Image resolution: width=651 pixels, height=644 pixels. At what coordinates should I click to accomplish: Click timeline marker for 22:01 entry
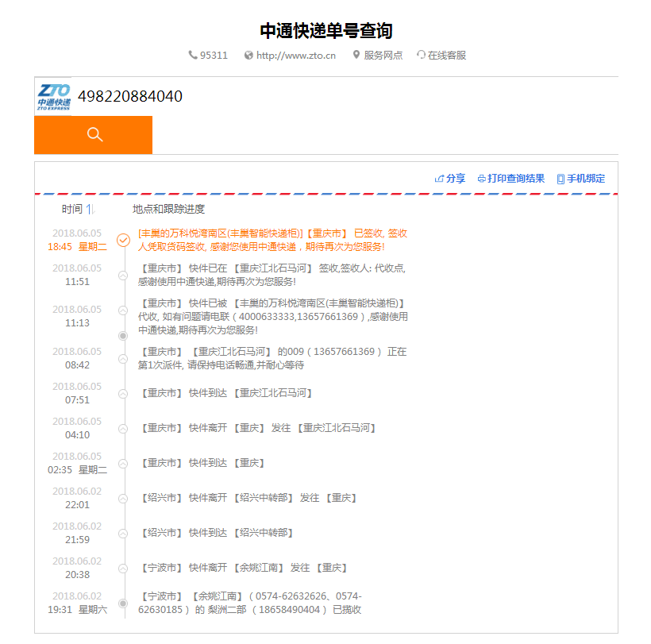tap(123, 498)
